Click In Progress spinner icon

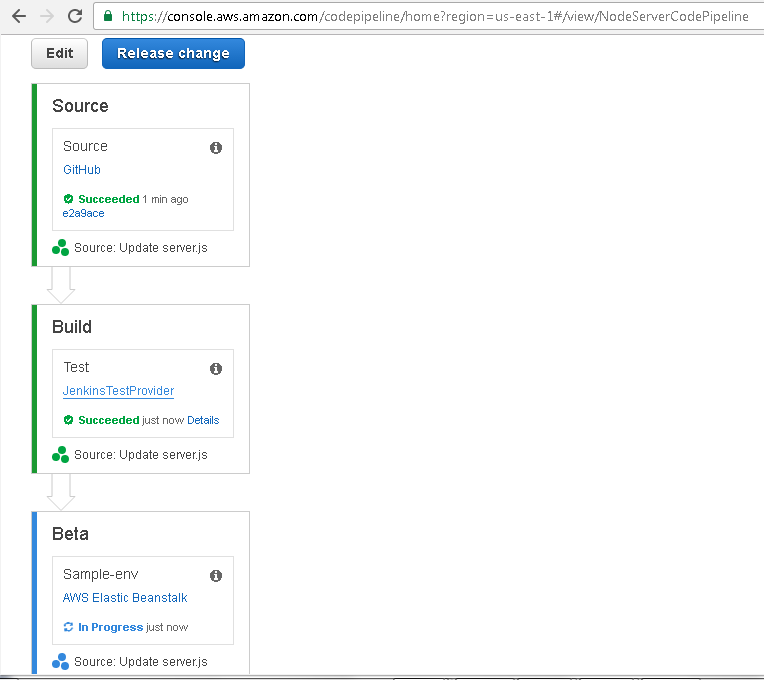coord(68,627)
